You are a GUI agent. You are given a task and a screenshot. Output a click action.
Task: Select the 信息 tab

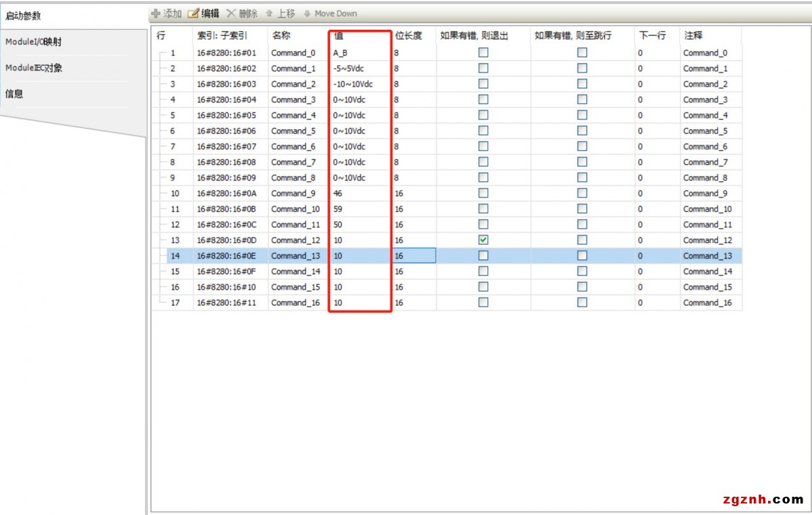pos(15,94)
